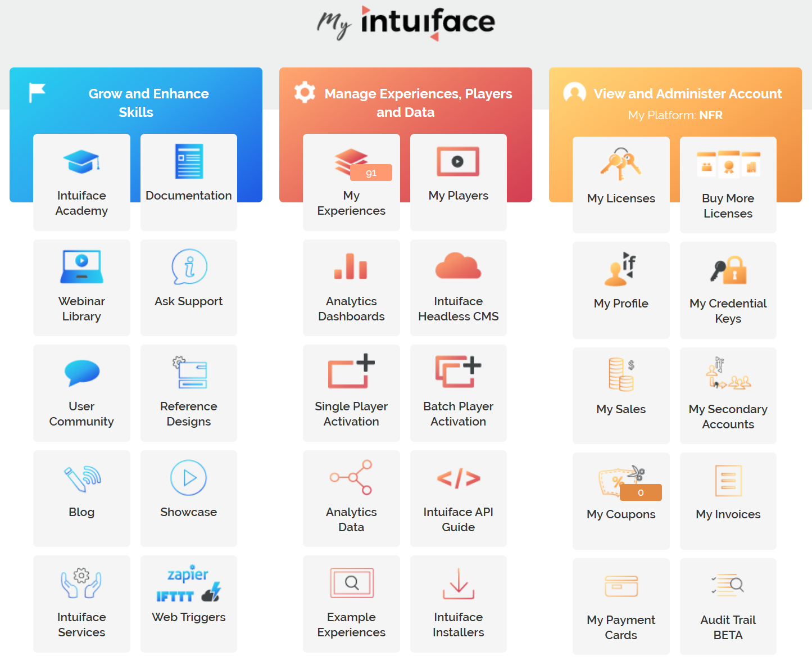
Task: Go to the User Community
Action: tap(81, 392)
